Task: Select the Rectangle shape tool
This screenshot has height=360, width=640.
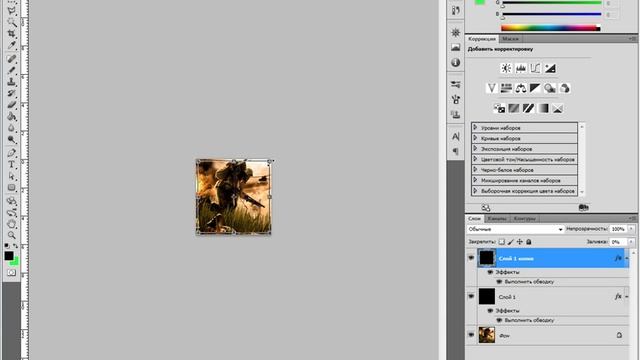Action: click(x=11, y=188)
